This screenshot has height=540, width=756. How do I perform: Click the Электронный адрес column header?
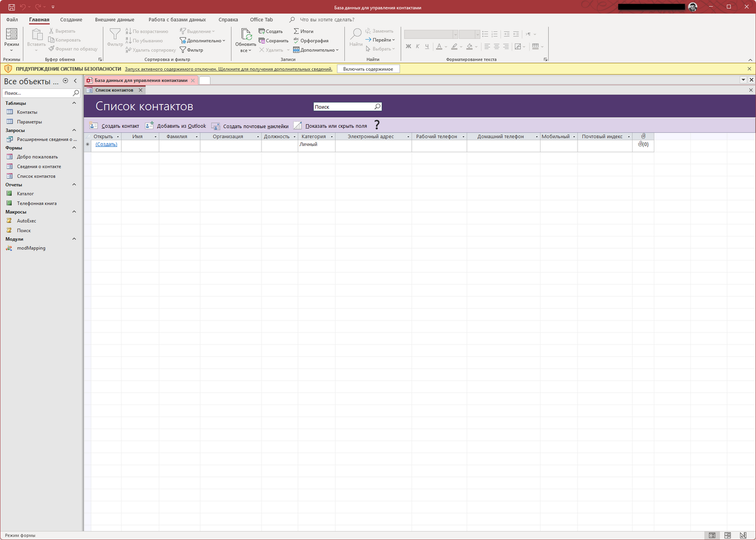click(x=371, y=137)
